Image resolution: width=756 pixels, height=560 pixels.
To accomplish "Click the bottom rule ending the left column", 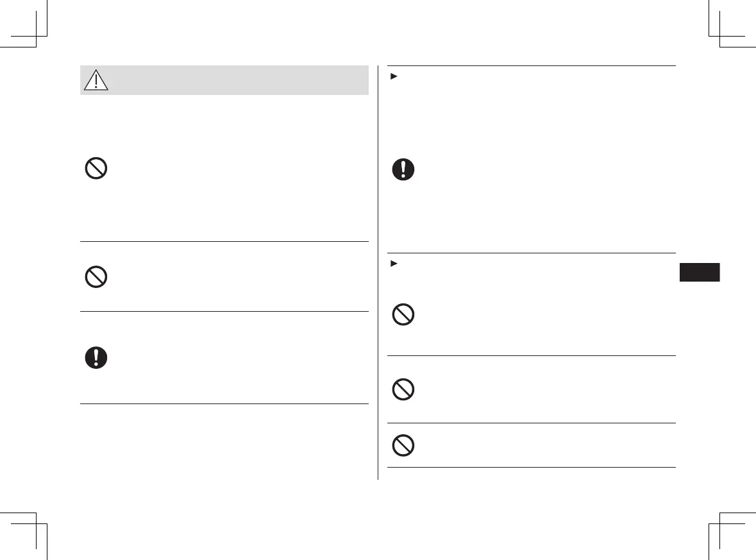I will pyautogui.click(x=224, y=404).
